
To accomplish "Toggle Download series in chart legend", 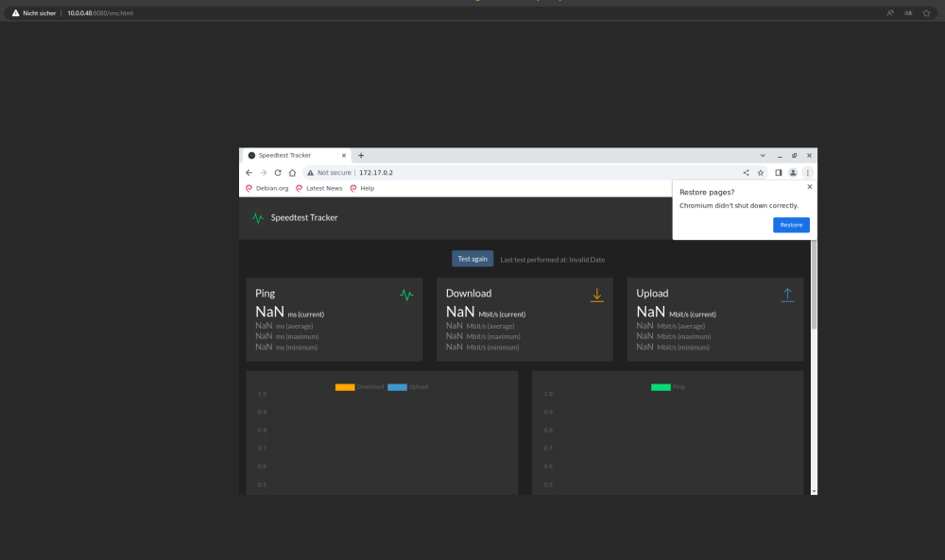I will 359,387.
